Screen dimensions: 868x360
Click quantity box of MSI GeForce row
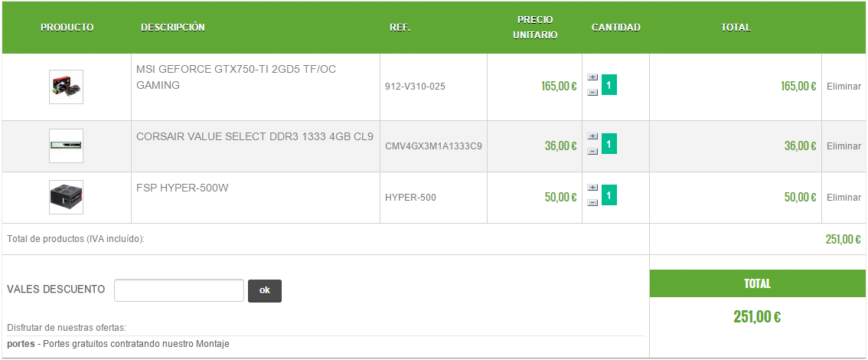click(x=609, y=85)
